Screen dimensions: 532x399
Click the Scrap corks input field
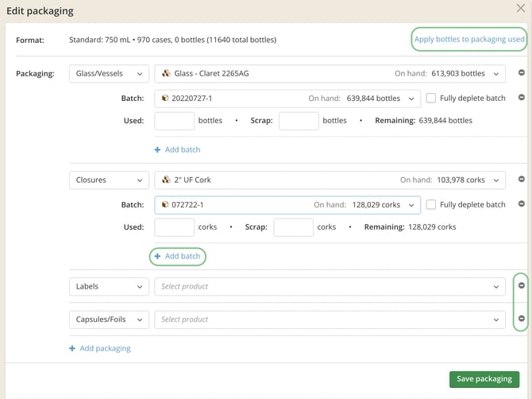pos(293,227)
